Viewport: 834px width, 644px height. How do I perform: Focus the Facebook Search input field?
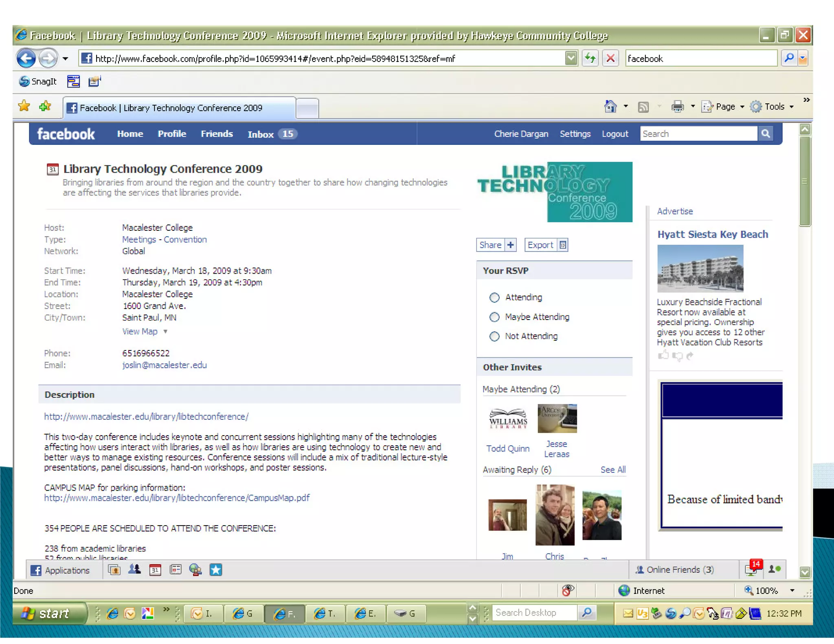coord(699,134)
